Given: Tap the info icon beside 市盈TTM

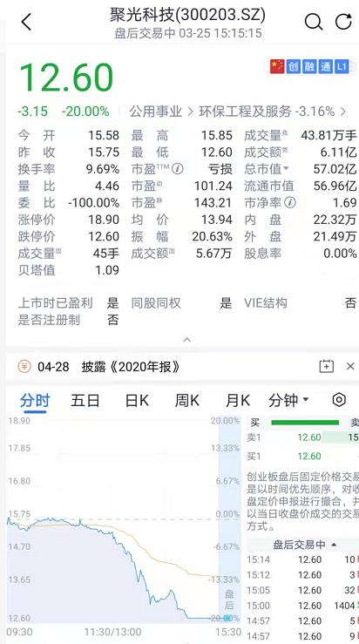Looking at the screenshot, I should coord(177,169).
